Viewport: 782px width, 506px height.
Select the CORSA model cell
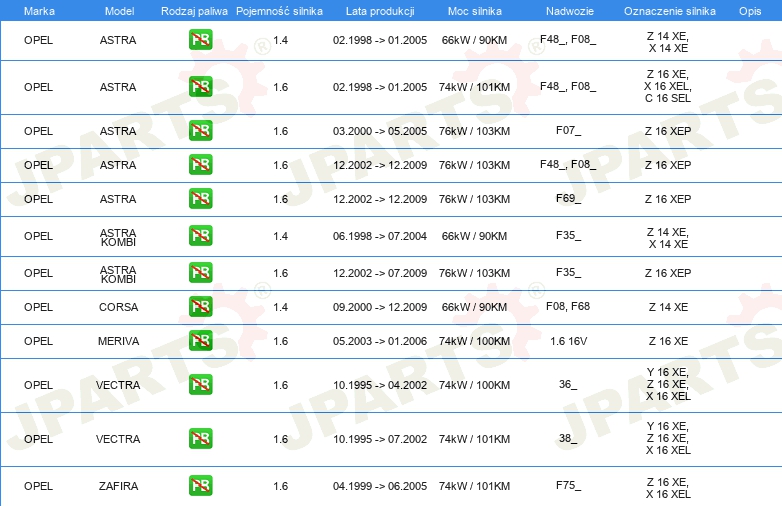click(118, 307)
